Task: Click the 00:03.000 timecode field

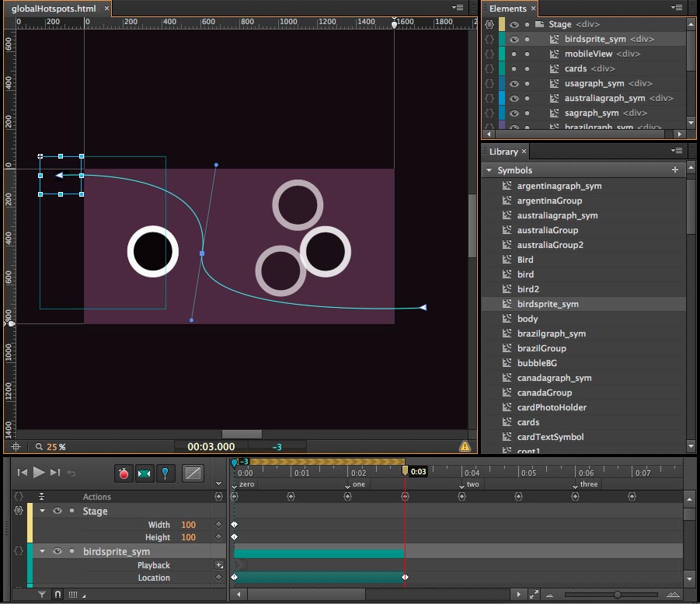Action: pos(211,446)
